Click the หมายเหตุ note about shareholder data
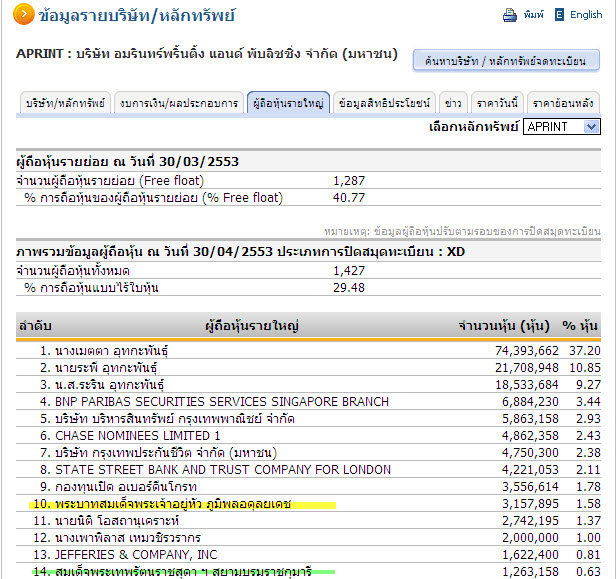This screenshot has width=616, height=579. click(x=462, y=231)
